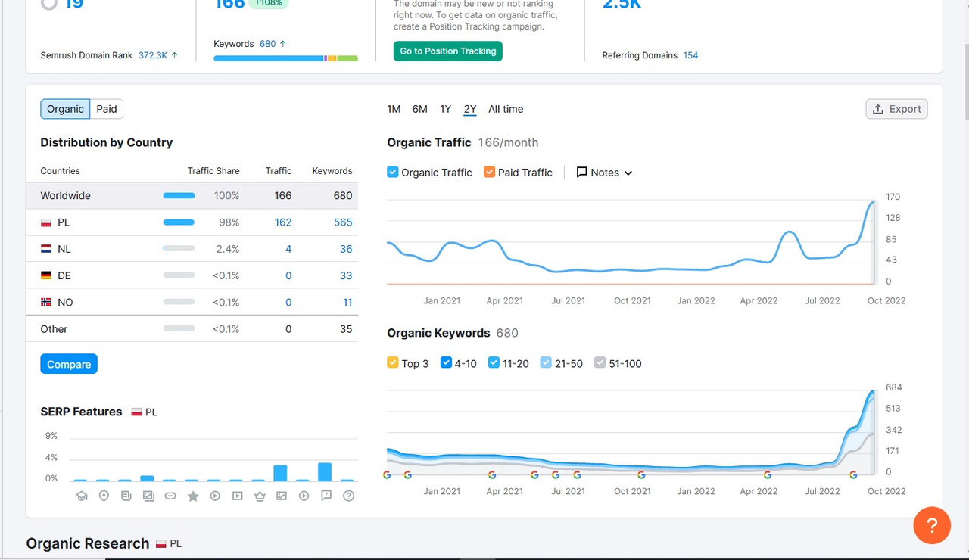Screen dimensions: 969x560
Task: Click the Norway flag in the NO row
Action: coord(46,302)
